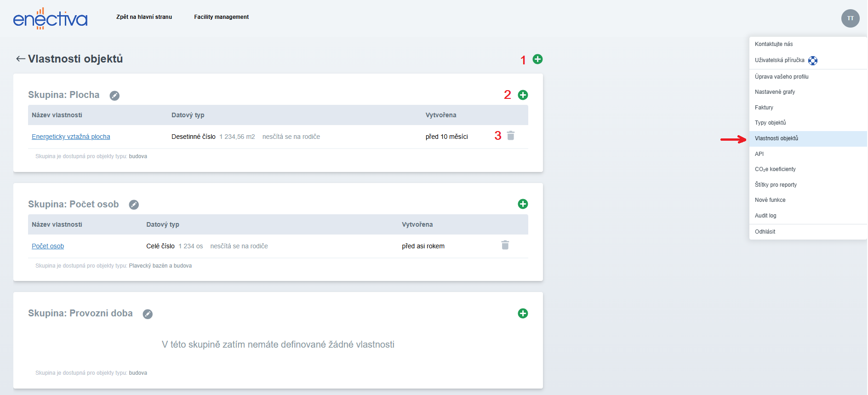Image resolution: width=868 pixels, height=395 pixels.
Task: Select Typy objektů from the user menu
Action: 770,123
